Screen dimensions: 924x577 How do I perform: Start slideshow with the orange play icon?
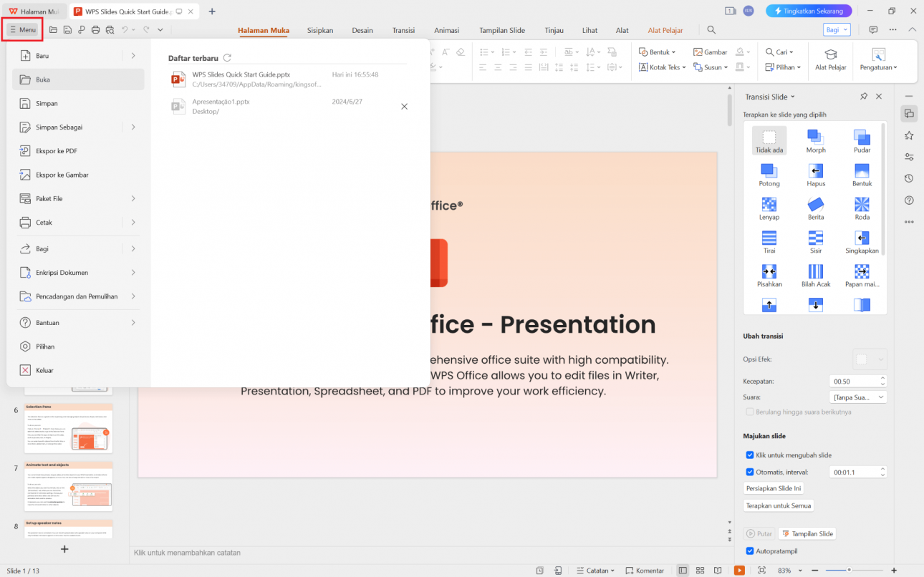tap(739, 571)
